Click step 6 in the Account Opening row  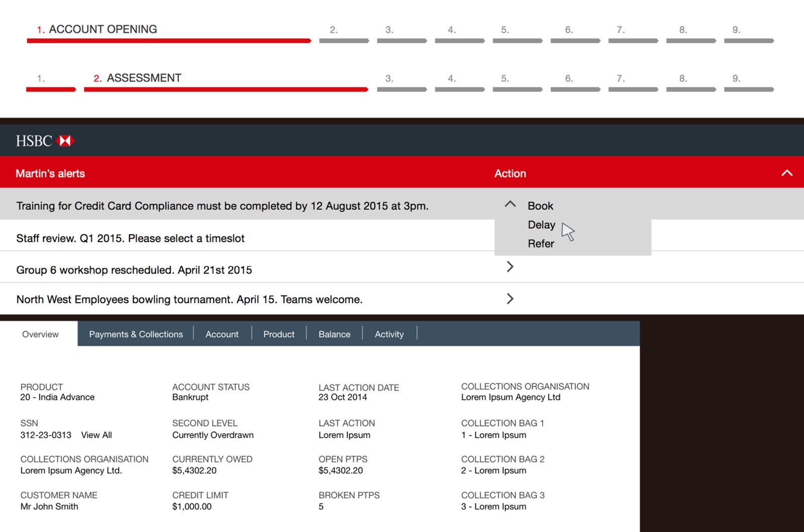pyautogui.click(x=575, y=41)
